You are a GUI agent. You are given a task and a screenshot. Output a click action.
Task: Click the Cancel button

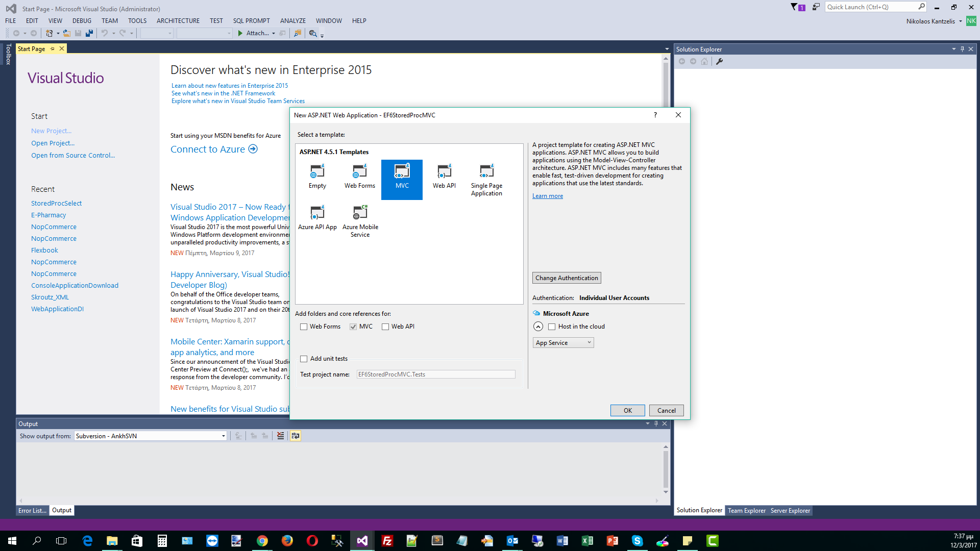(x=666, y=411)
